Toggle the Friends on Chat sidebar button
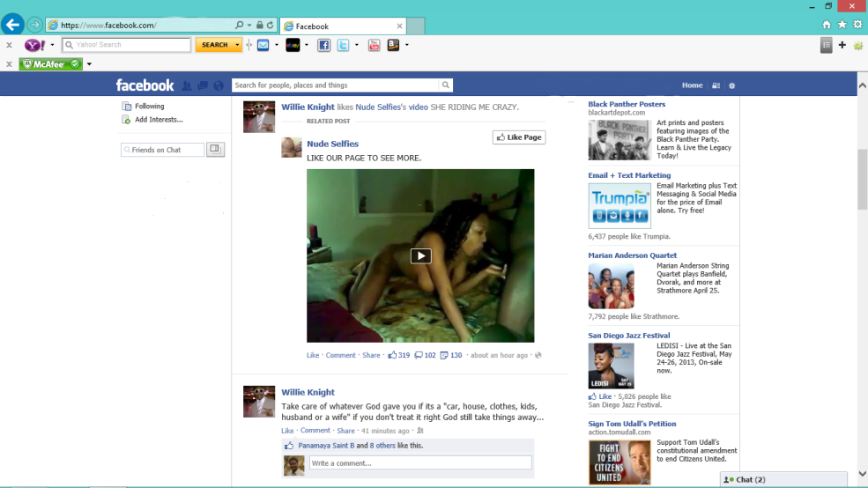The height and width of the screenshot is (488, 868). tap(215, 150)
